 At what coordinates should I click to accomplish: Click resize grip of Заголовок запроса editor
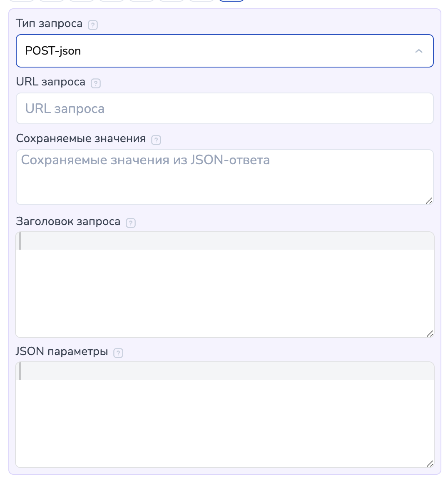pos(430,333)
